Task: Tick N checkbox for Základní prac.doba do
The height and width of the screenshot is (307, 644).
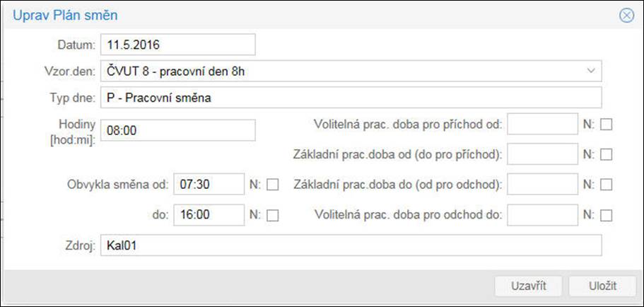Action: point(606,185)
